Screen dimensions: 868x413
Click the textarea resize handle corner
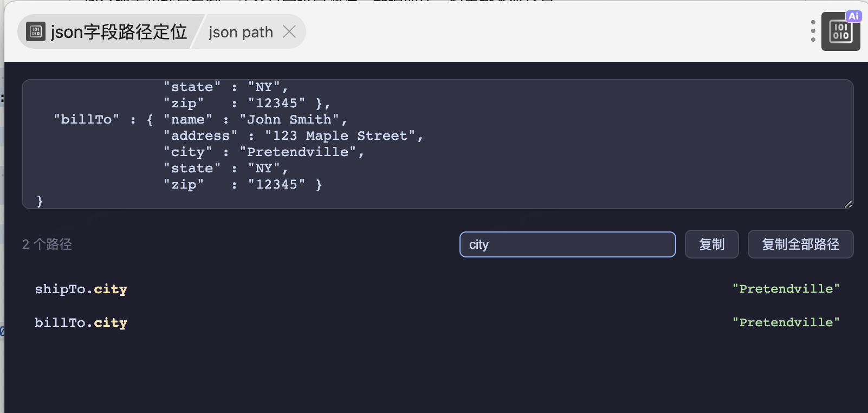[848, 204]
